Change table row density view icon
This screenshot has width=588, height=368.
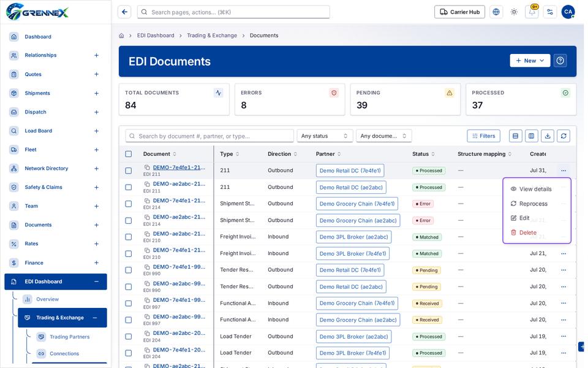point(515,136)
